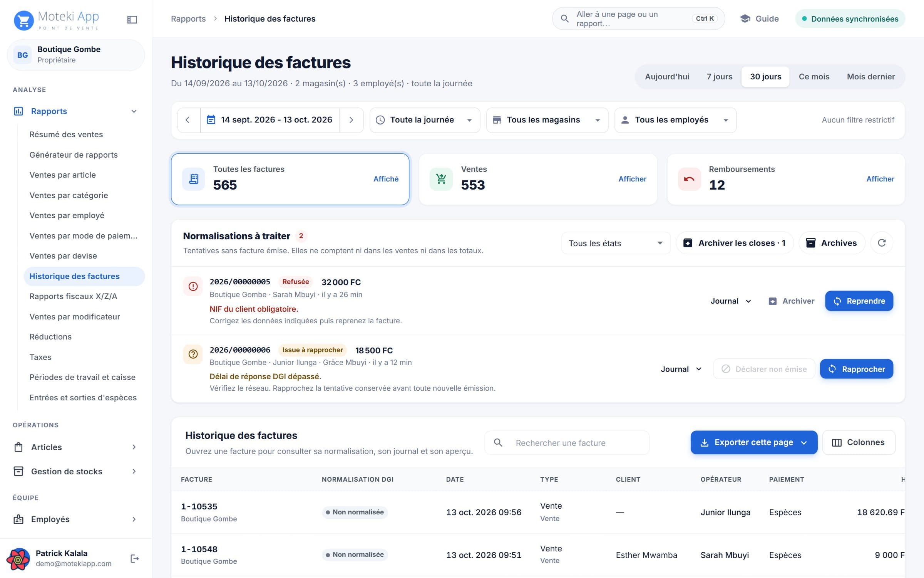Click the question icon for 2026/00000006
This screenshot has height=578, width=924.
[193, 354]
